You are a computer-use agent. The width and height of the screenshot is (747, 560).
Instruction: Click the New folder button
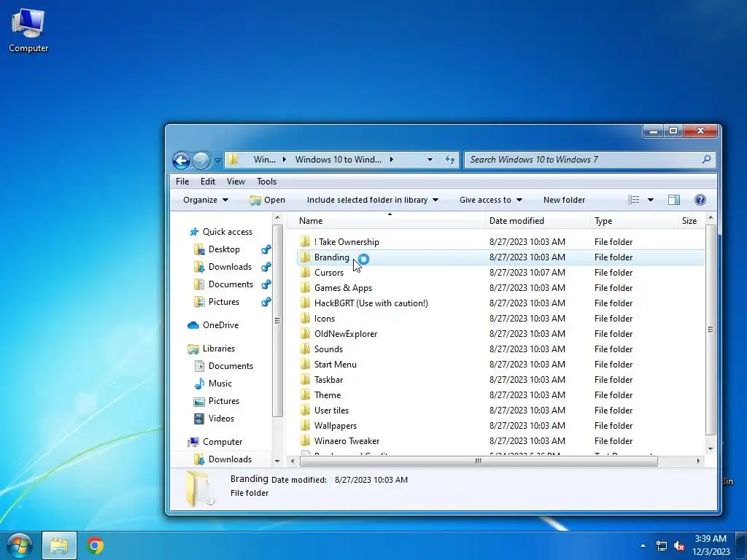click(564, 200)
